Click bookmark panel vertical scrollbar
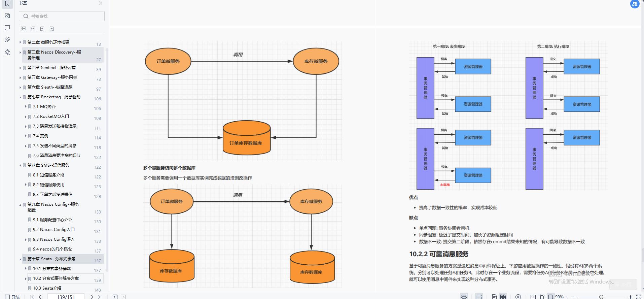Viewport: 644px width, 299px height. 107,160
